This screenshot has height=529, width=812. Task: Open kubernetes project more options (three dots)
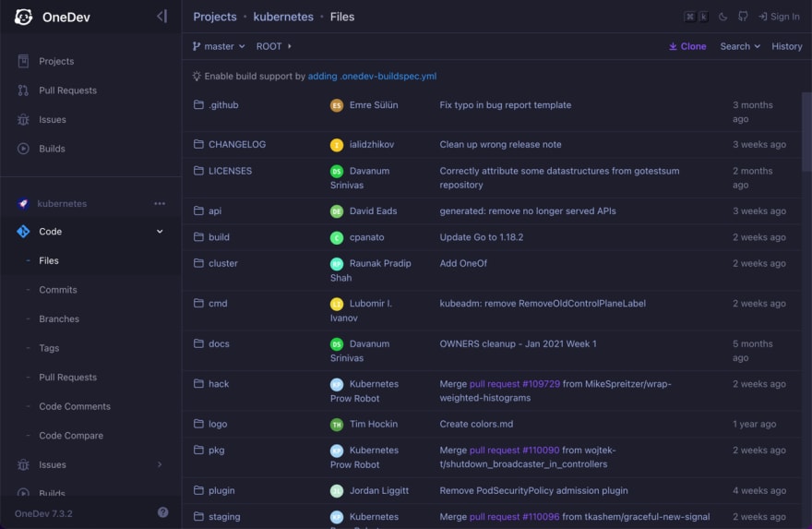(x=160, y=204)
